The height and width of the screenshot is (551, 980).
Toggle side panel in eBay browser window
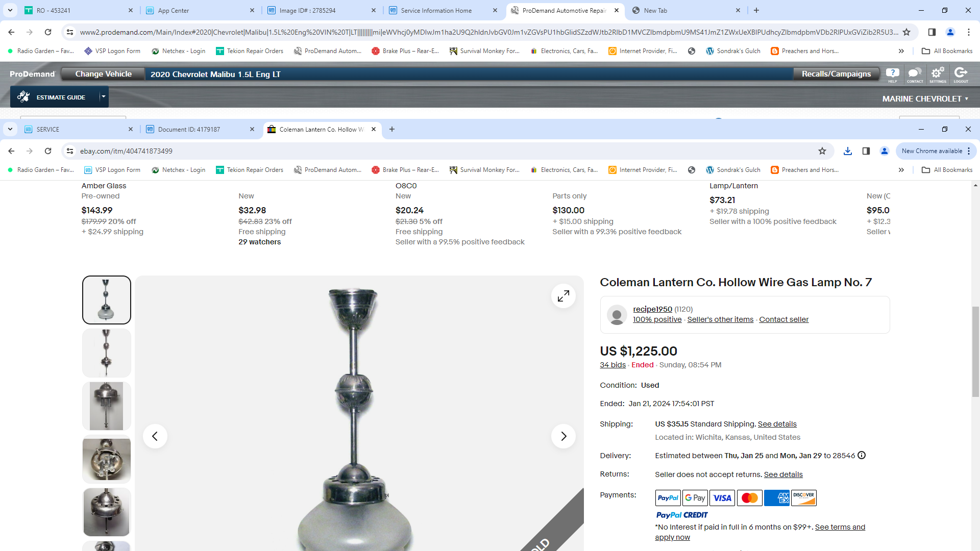866,151
